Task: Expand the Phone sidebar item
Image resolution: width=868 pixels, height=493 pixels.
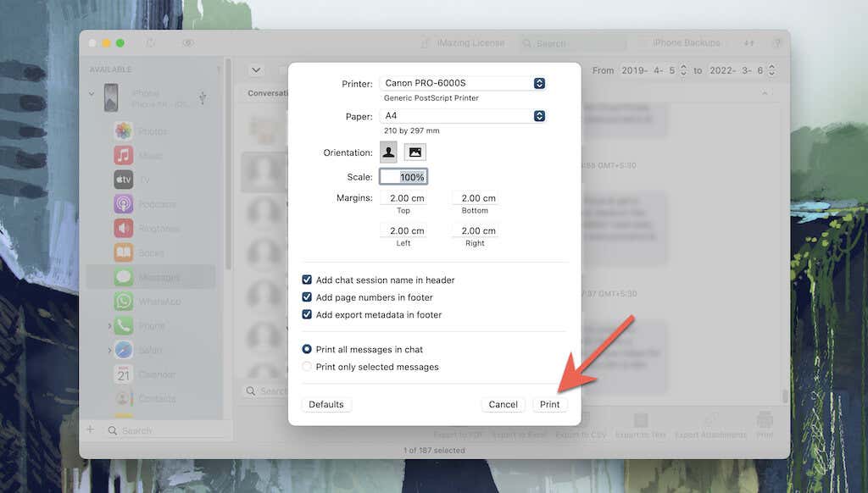Action: click(109, 326)
